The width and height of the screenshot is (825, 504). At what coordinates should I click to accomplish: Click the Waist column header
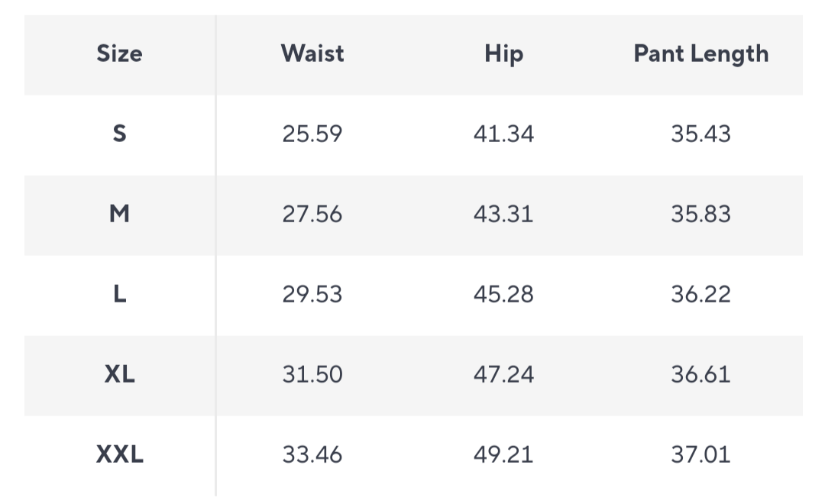click(312, 53)
